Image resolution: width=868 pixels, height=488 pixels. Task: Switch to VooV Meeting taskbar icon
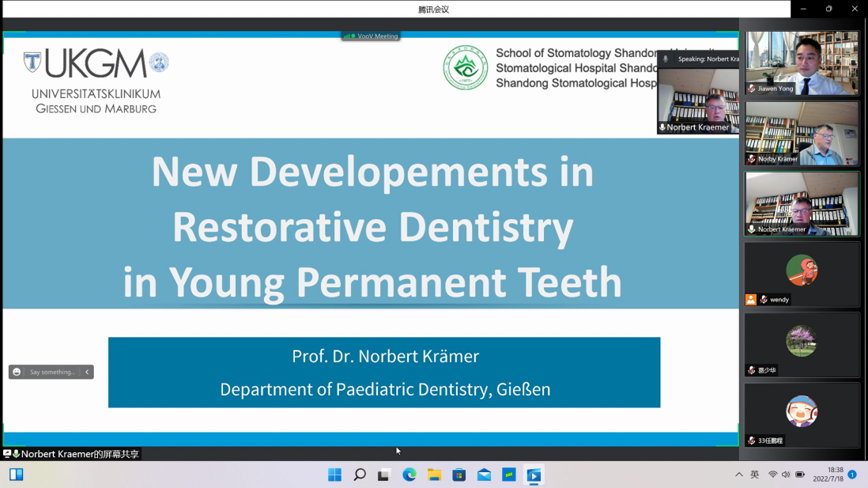[534, 475]
